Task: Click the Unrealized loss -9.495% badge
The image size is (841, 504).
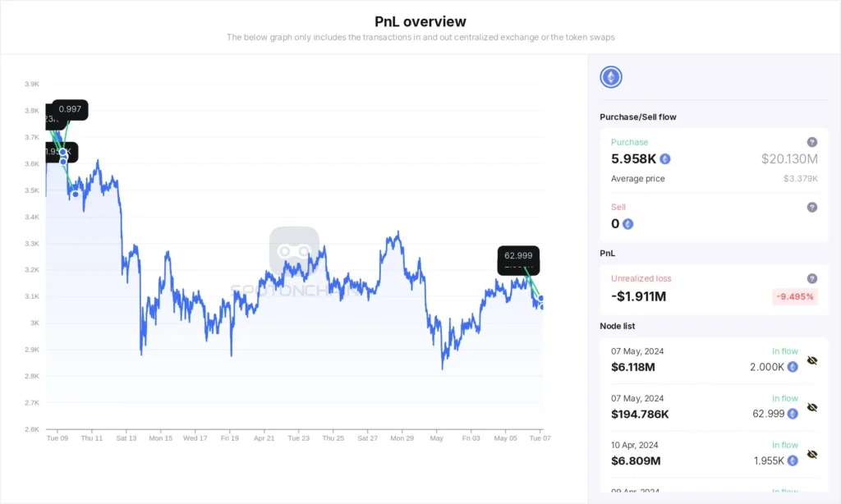Action: (x=794, y=296)
